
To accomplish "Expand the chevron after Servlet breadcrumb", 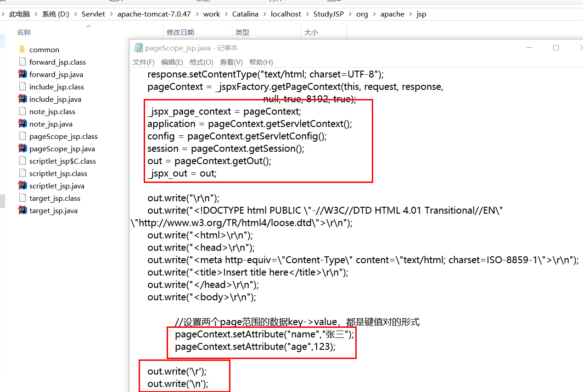I will click(112, 14).
